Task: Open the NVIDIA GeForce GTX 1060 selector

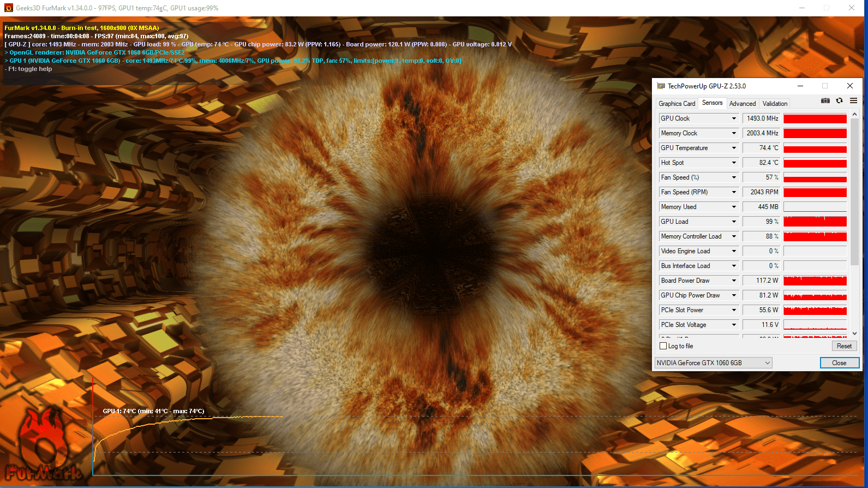Action: point(713,363)
